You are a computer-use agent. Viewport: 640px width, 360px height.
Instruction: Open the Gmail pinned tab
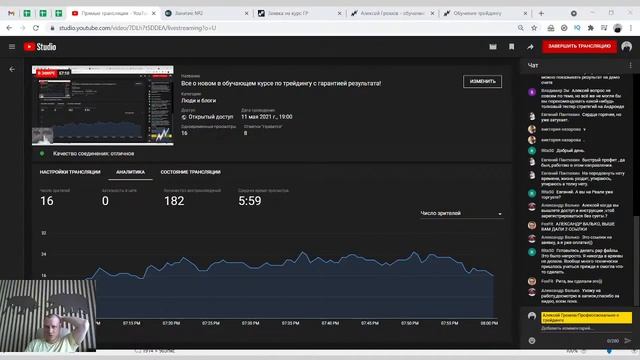coord(11,13)
